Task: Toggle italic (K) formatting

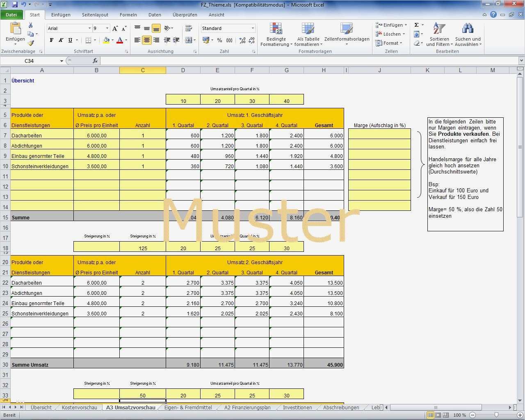Action: pos(61,40)
